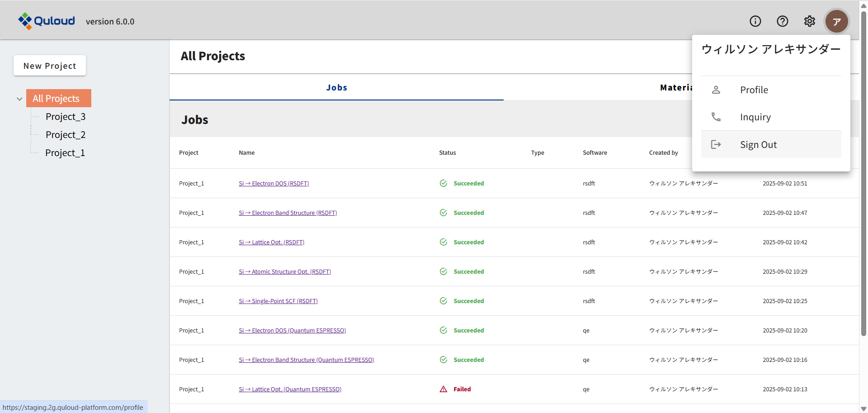Click the phone icon beside Inquiry
This screenshot has width=868, height=413.
716,117
